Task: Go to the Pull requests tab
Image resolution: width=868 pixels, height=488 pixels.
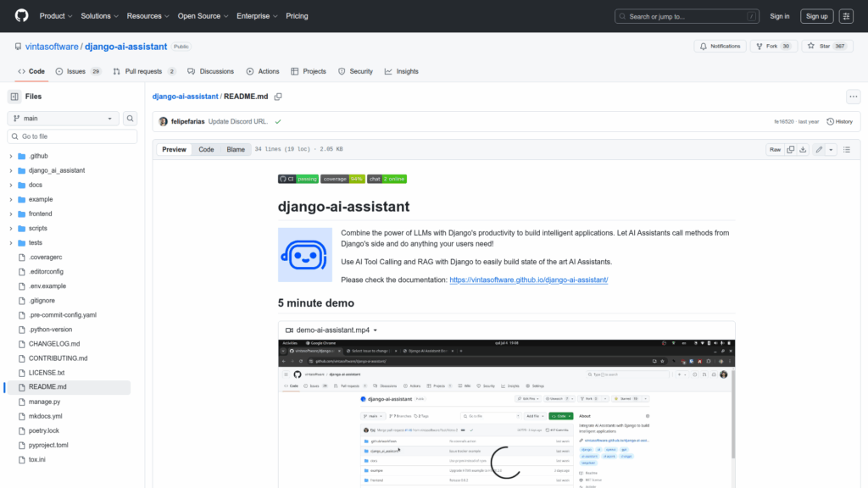Action: tap(144, 71)
